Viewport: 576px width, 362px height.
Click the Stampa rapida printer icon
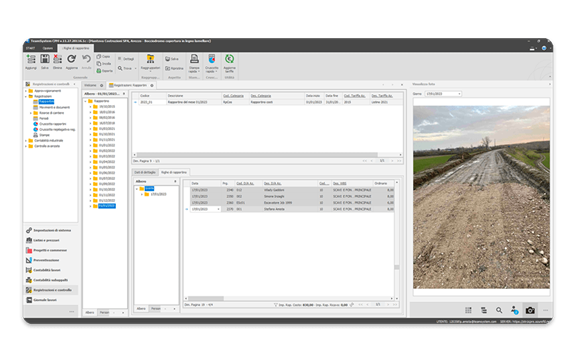194,59
